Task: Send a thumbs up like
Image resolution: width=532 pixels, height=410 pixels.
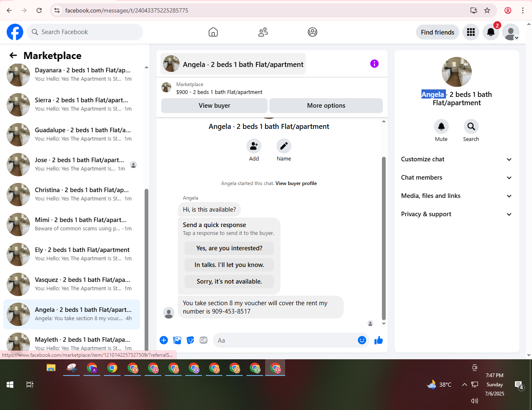Action: [x=379, y=340]
